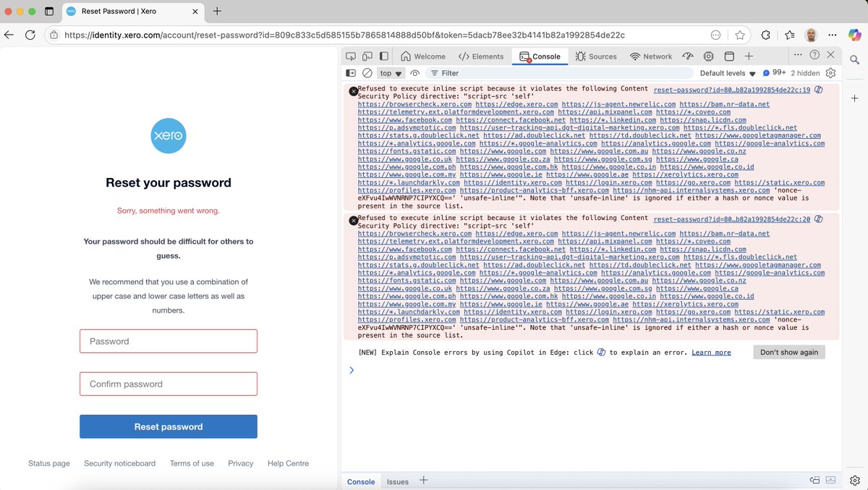The image size is (868, 490).
Task: Add page to favorites with star icon
Action: coord(740,35)
